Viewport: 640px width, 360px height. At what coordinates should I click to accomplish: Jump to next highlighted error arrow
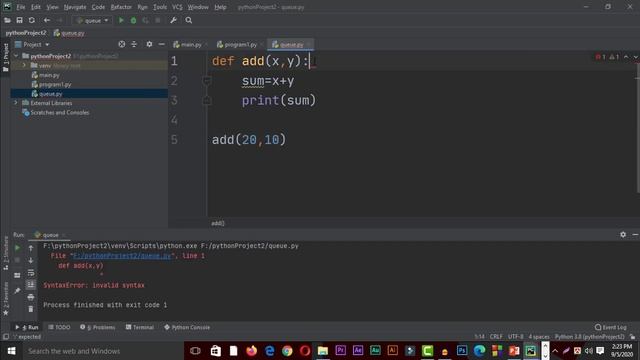635,57
